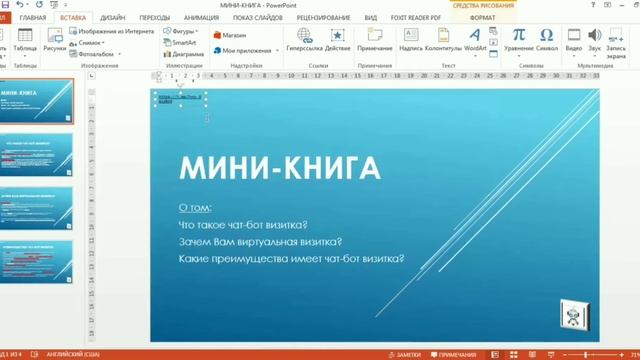Open Изображения из Интернета
The height and width of the screenshot is (360, 640).
(x=111, y=31)
